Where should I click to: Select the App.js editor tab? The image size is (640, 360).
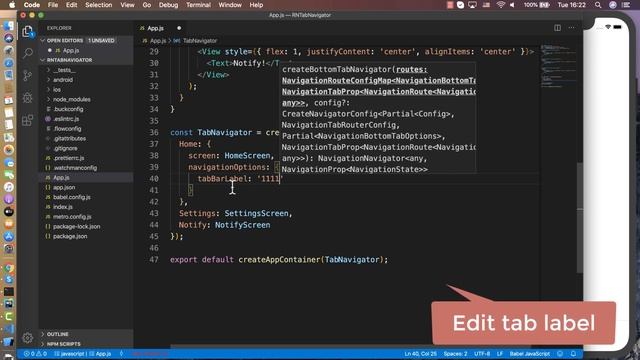pos(160,28)
